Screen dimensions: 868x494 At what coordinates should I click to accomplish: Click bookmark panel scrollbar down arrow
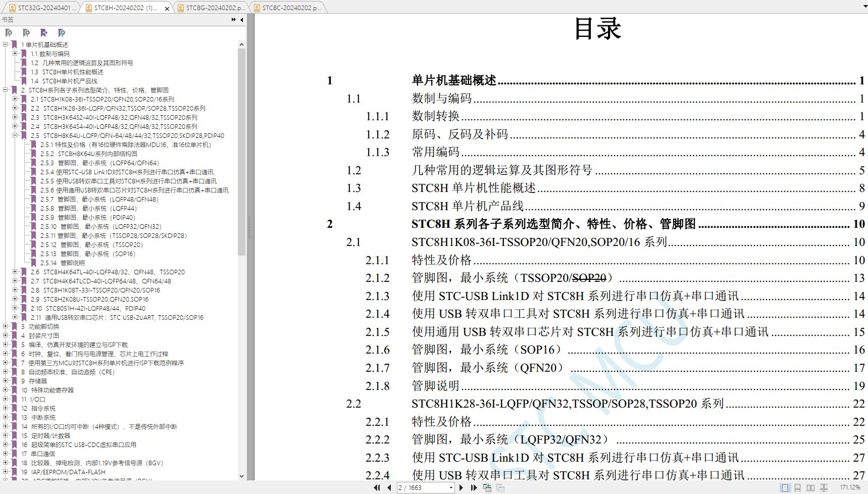pos(241,476)
